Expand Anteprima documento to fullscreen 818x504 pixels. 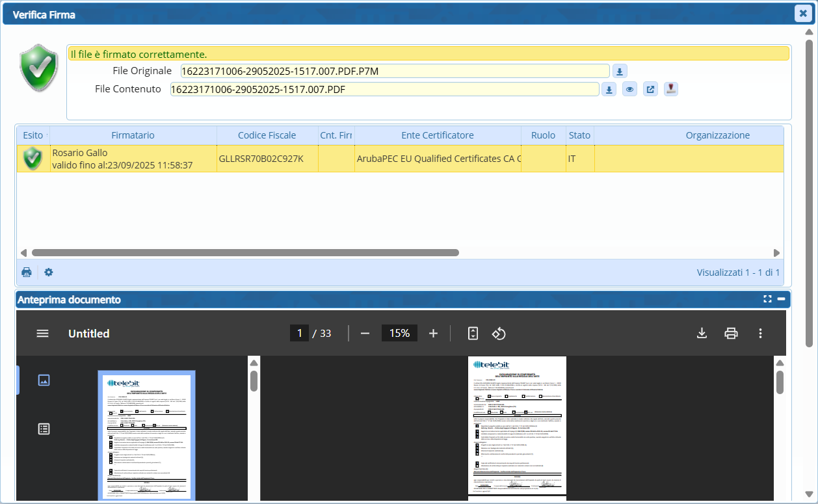767,299
